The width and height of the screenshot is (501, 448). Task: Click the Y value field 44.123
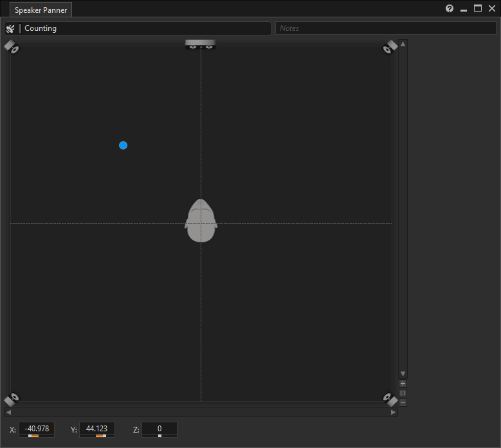97,428
